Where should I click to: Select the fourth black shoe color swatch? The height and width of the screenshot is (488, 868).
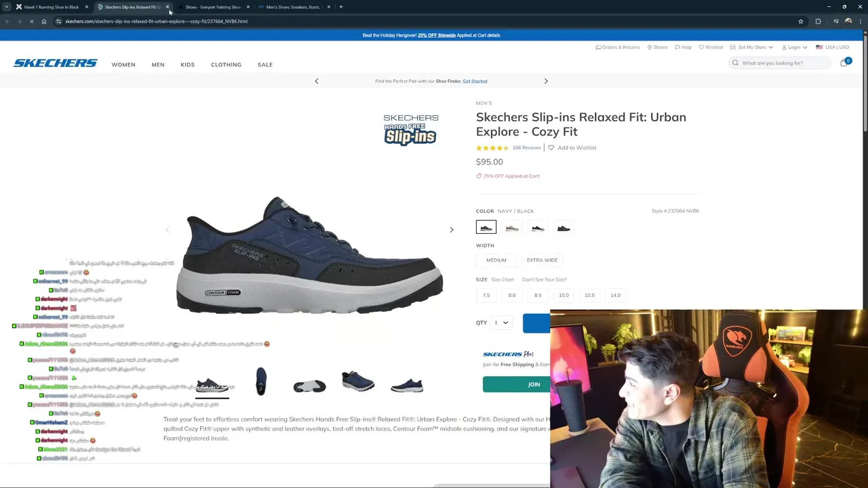click(564, 228)
